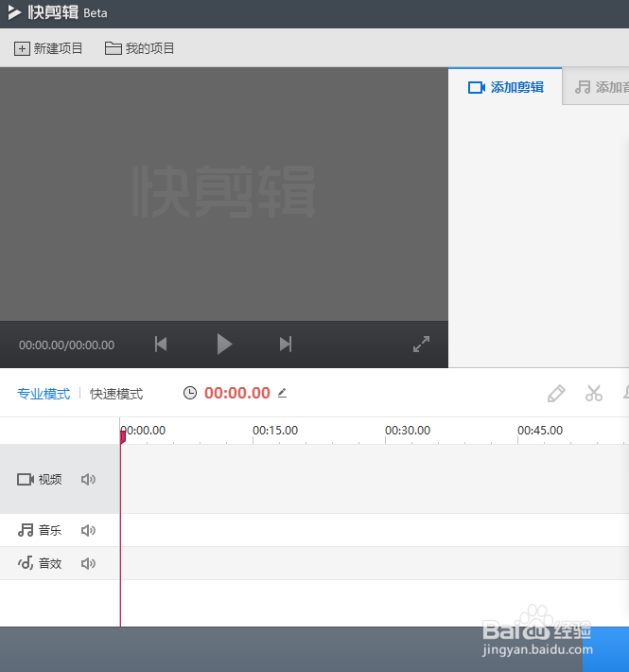Mute the 音乐 music track
629x672 pixels.
88,531
